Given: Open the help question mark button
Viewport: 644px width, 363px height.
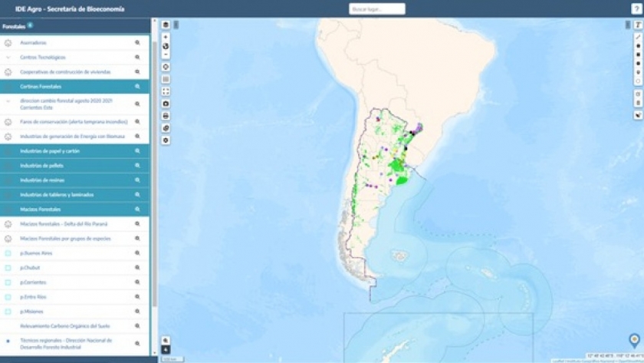Looking at the screenshot, I should (x=636, y=9).
